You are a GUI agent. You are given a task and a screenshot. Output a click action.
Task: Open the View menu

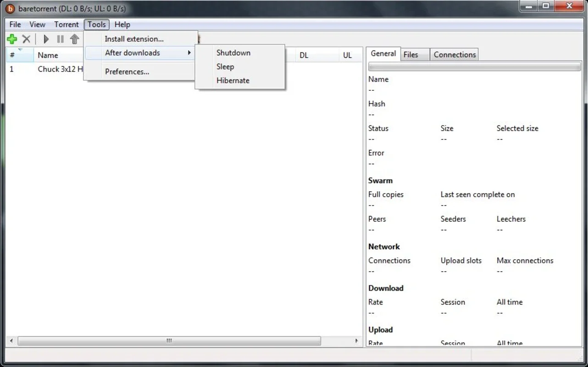[37, 24]
